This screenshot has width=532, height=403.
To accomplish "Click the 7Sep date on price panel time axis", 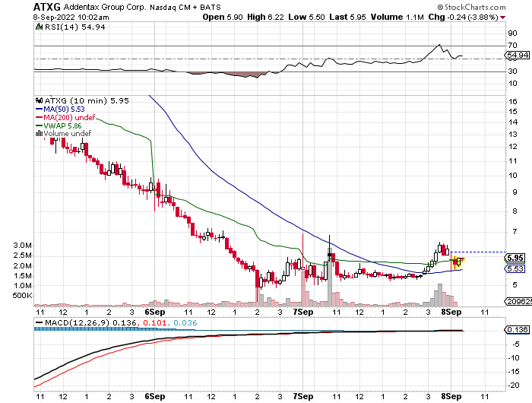I will point(303,312).
